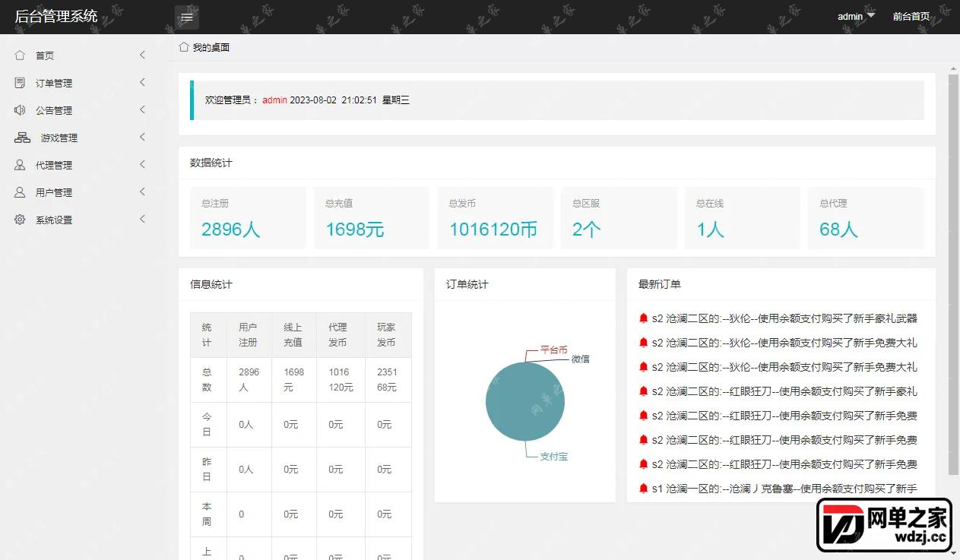This screenshot has height=560, width=960.
Task: Click the red admin name in welcome banner
Action: (274, 100)
